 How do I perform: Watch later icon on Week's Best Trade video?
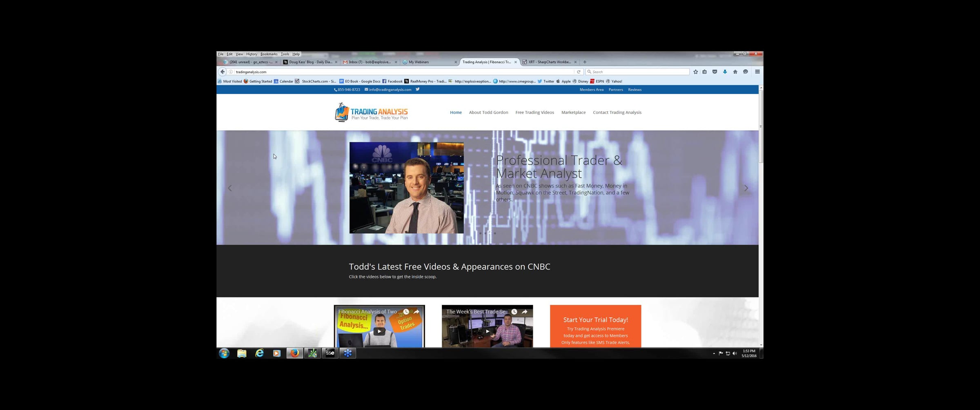point(514,312)
